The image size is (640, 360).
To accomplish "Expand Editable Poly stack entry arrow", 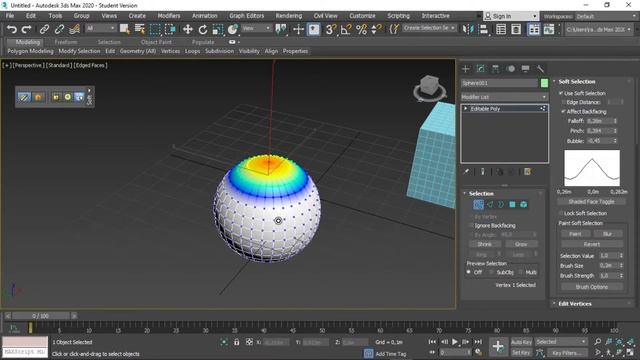I will point(465,109).
